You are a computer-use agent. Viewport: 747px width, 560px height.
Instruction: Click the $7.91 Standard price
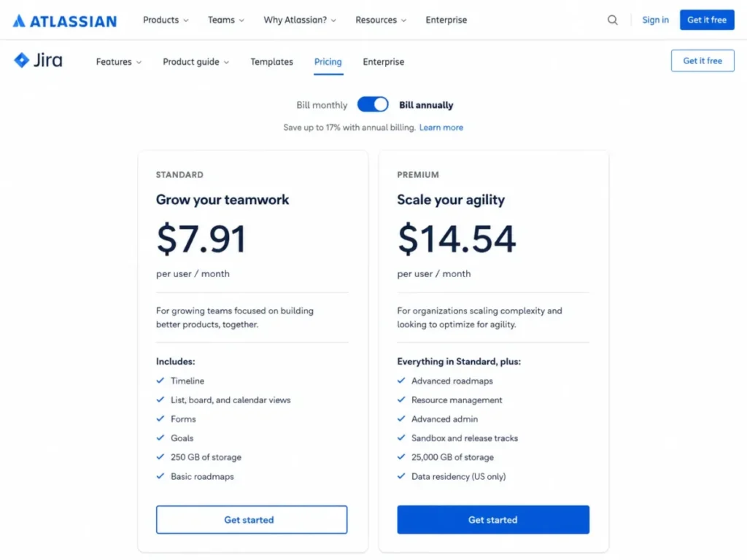click(x=201, y=238)
